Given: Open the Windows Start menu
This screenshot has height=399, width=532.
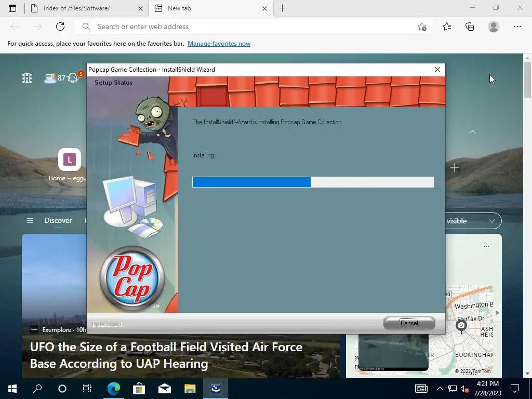Looking at the screenshot, I should [x=12, y=389].
